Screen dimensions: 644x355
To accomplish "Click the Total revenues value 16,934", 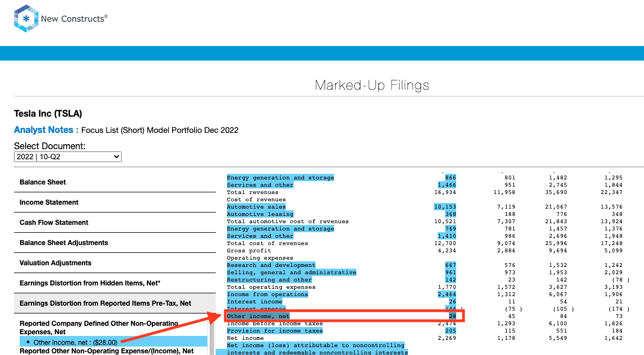I will (x=445, y=192).
